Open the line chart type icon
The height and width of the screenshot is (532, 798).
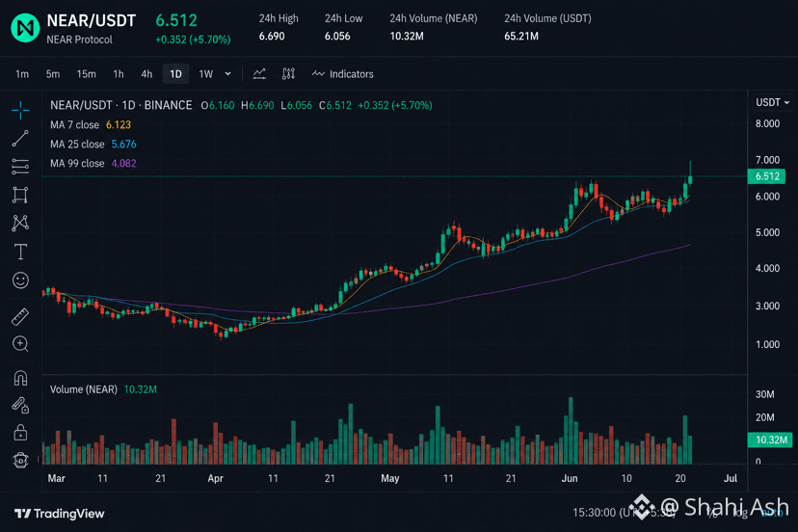tap(259, 74)
